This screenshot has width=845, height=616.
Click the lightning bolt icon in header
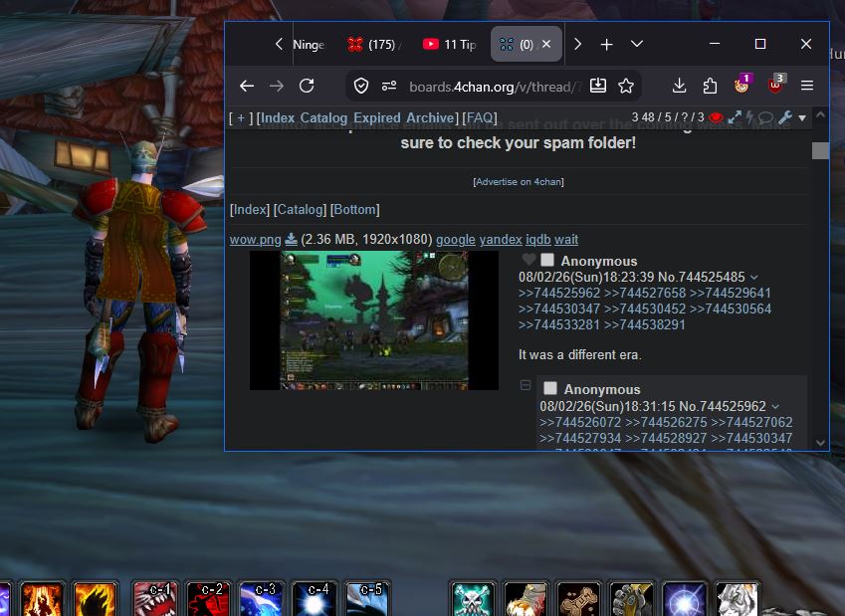[749, 117]
